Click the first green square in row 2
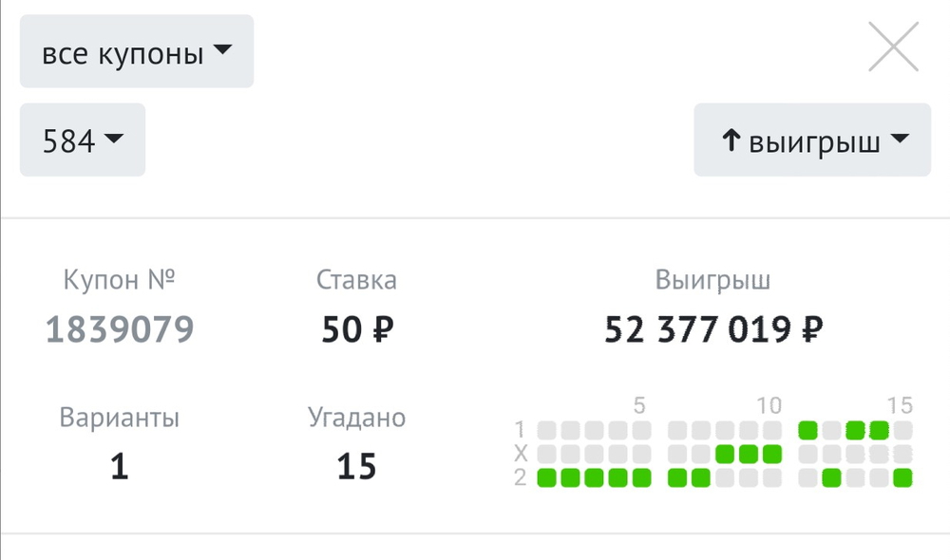This screenshot has width=950, height=560. [546, 478]
